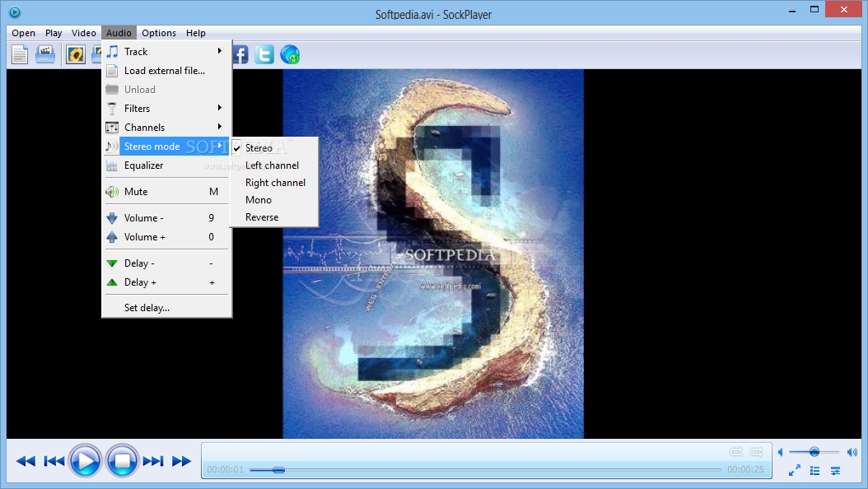The height and width of the screenshot is (489, 868).
Task: Open the Open menu
Action: [x=23, y=33]
